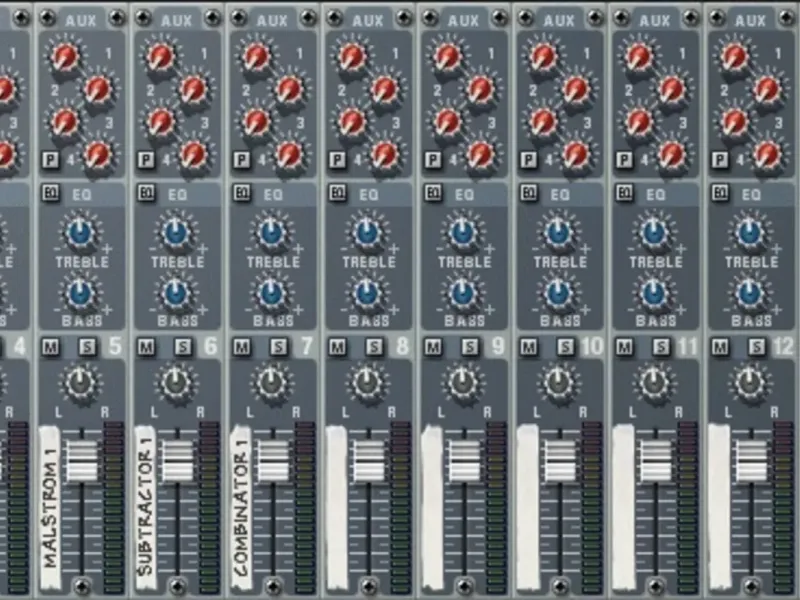
Task: Solo channel 7 with the S button
Action: [x=279, y=347]
